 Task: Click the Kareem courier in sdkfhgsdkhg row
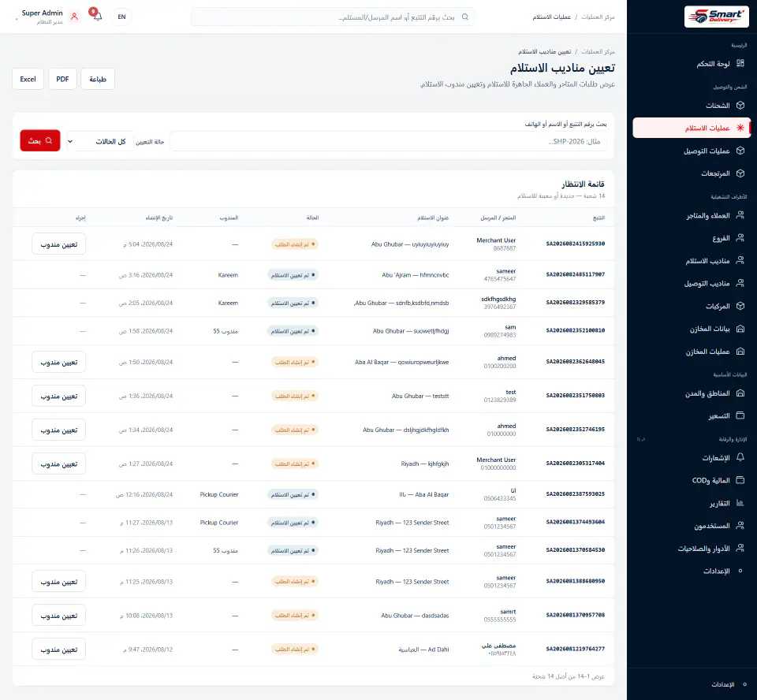pyautogui.click(x=228, y=303)
